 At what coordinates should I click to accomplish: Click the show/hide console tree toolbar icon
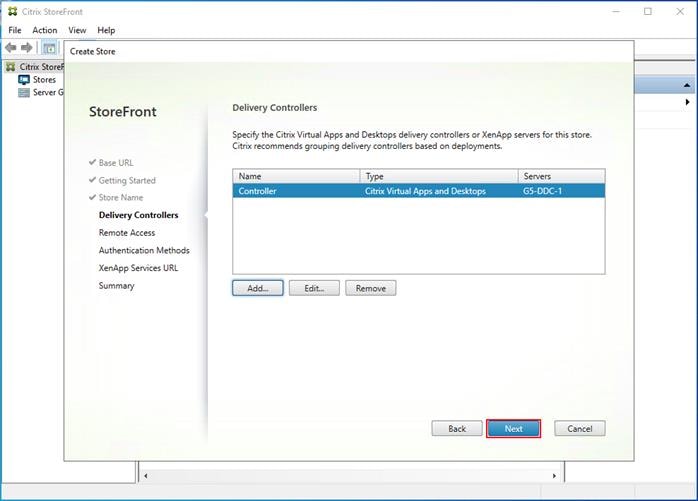tap(49, 48)
